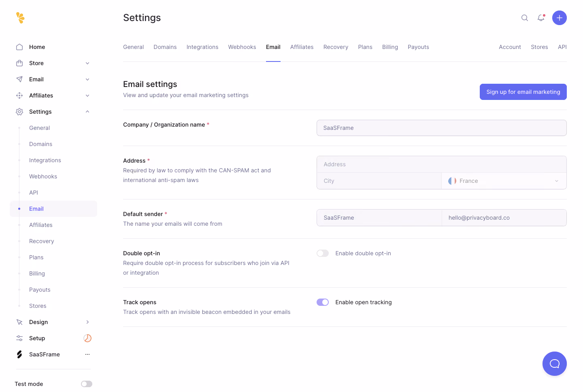Enable double opt-in toggle
The image size is (583, 392).
323,253
